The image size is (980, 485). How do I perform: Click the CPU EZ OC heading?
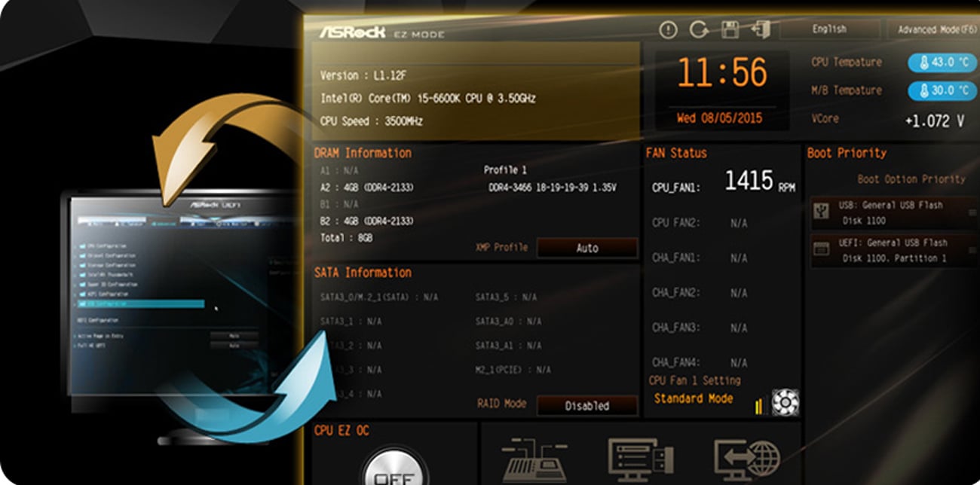(341, 431)
